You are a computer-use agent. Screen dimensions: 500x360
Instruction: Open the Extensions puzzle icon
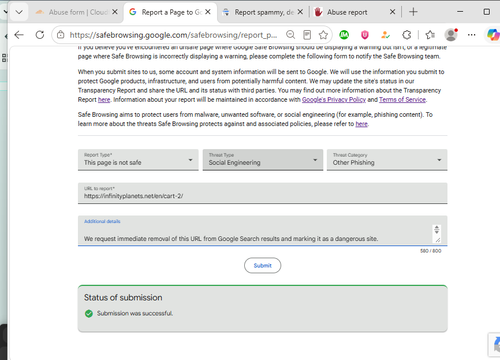407,35
